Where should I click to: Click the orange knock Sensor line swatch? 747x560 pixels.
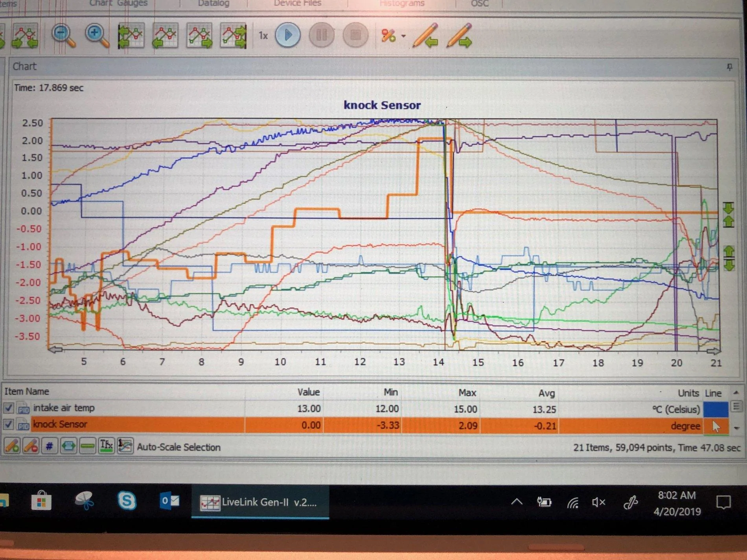tap(716, 426)
